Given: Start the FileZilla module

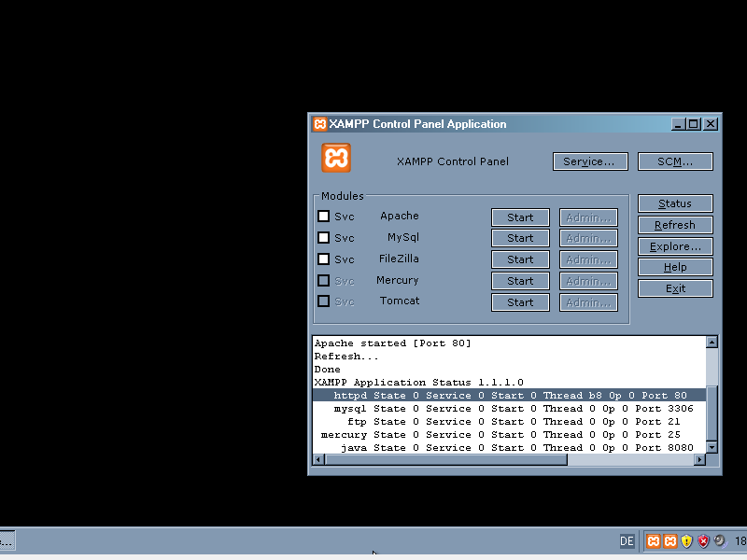Looking at the screenshot, I should coord(520,259).
